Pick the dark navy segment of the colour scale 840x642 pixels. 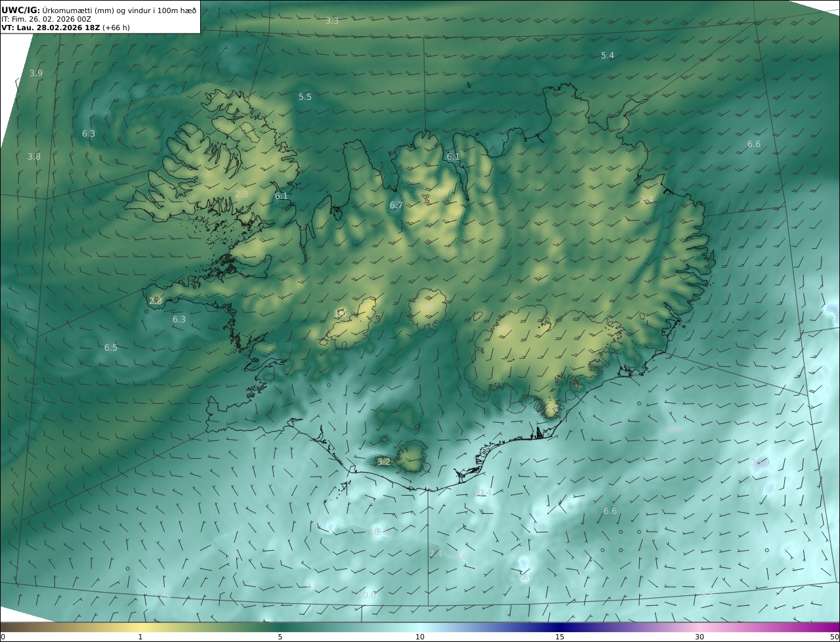point(560,627)
